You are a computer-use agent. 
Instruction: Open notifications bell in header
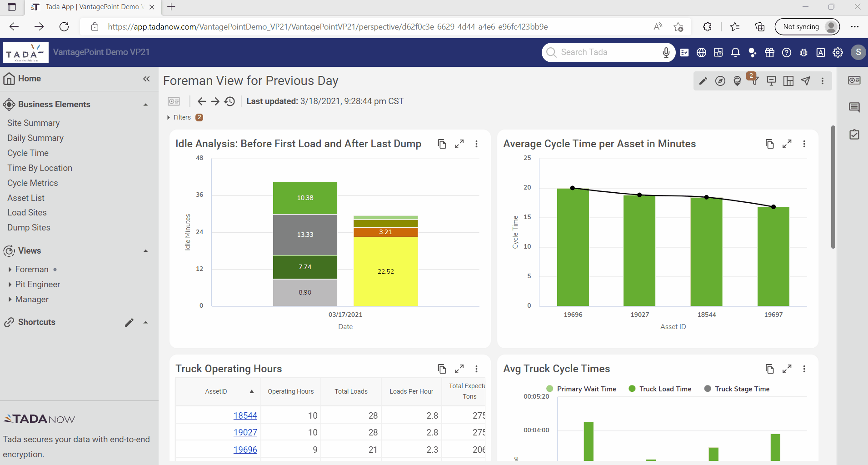(735, 53)
